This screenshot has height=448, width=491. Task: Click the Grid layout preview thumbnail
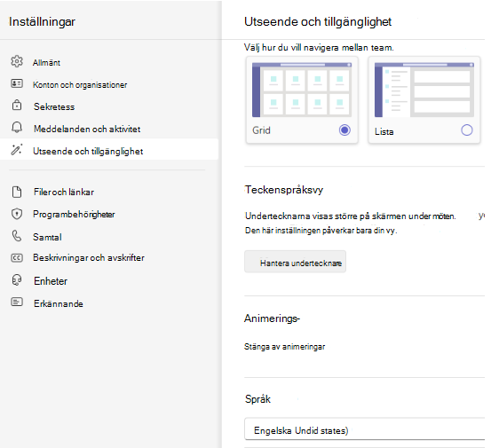tap(302, 90)
